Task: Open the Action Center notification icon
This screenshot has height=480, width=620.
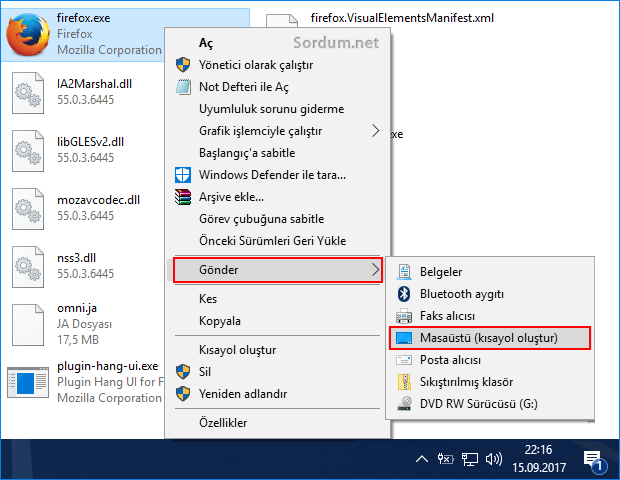Action: pyautogui.click(x=595, y=462)
